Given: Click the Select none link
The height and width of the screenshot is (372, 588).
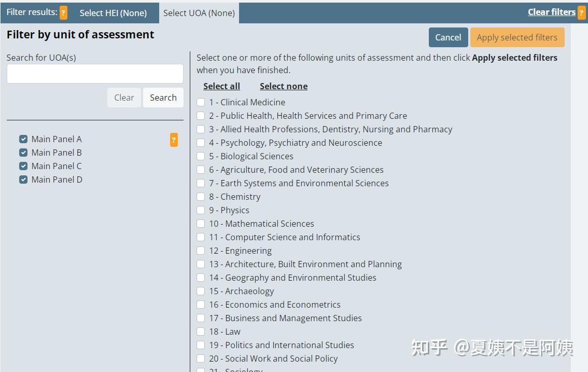Looking at the screenshot, I should 284,86.
